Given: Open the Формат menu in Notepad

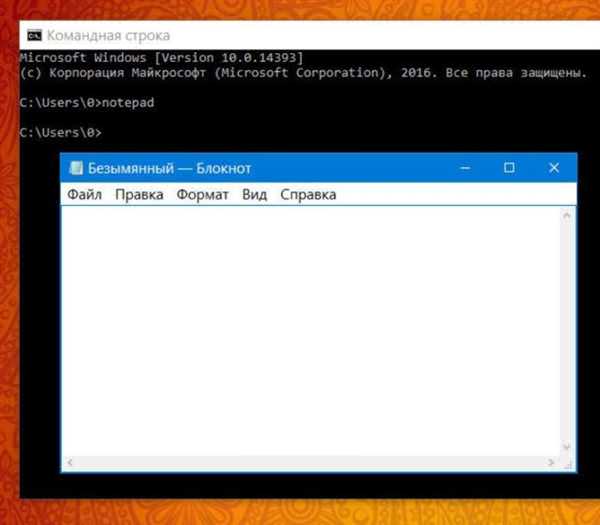Looking at the screenshot, I should pyautogui.click(x=202, y=195).
